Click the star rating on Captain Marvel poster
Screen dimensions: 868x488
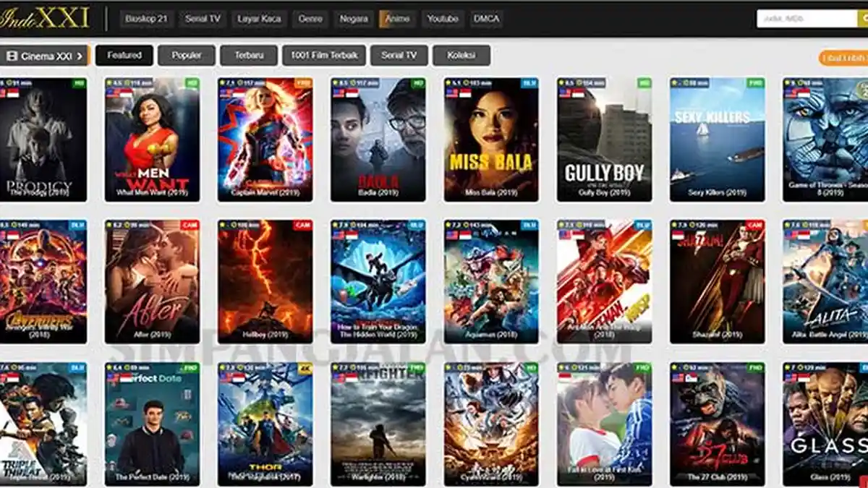[x=229, y=83]
